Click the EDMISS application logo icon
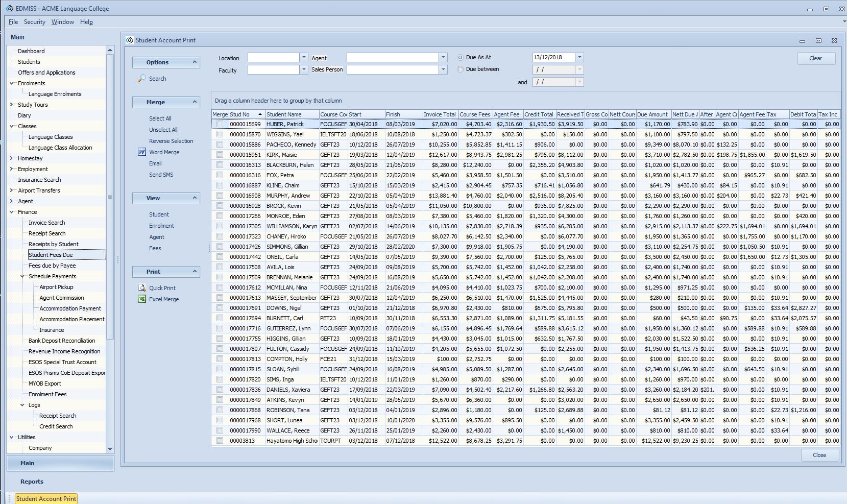Screen dimensions: 847x504 [x=10, y=9]
